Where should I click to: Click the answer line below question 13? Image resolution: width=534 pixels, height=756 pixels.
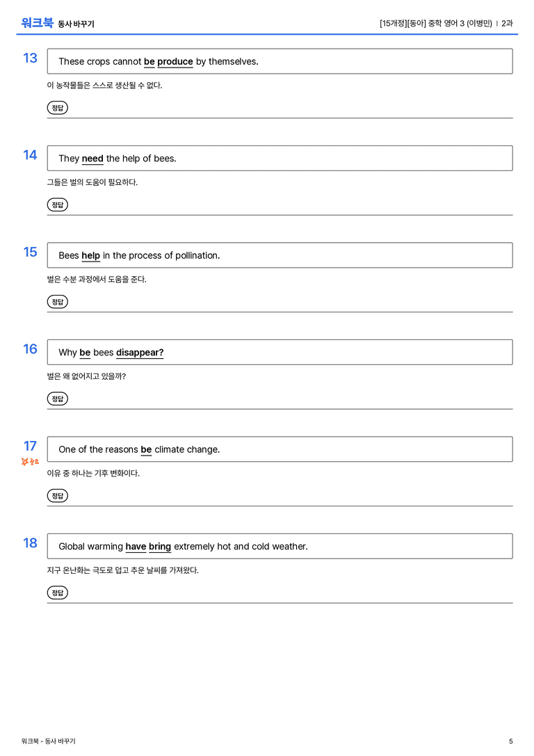click(x=280, y=118)
